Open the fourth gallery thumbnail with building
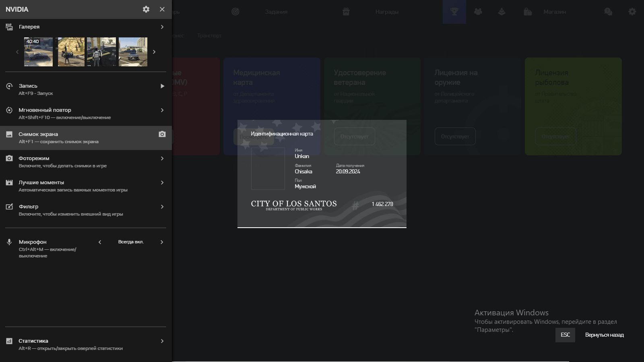 tap(133, 52)
